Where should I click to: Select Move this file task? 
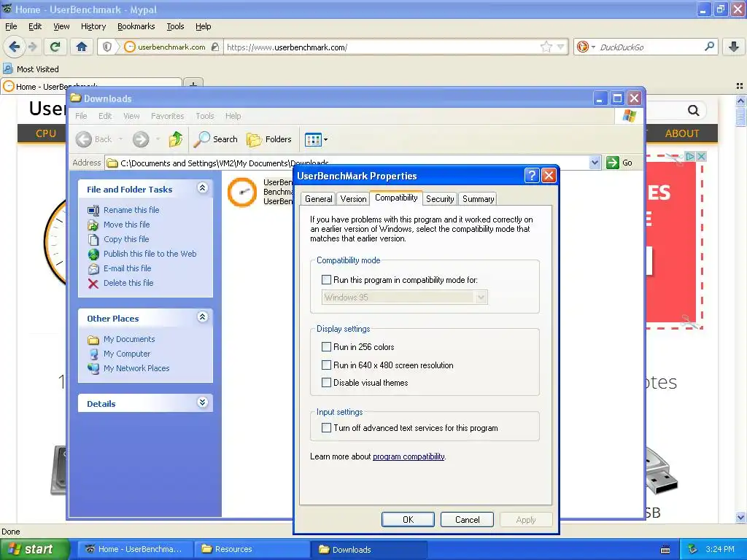click(127, 225)
